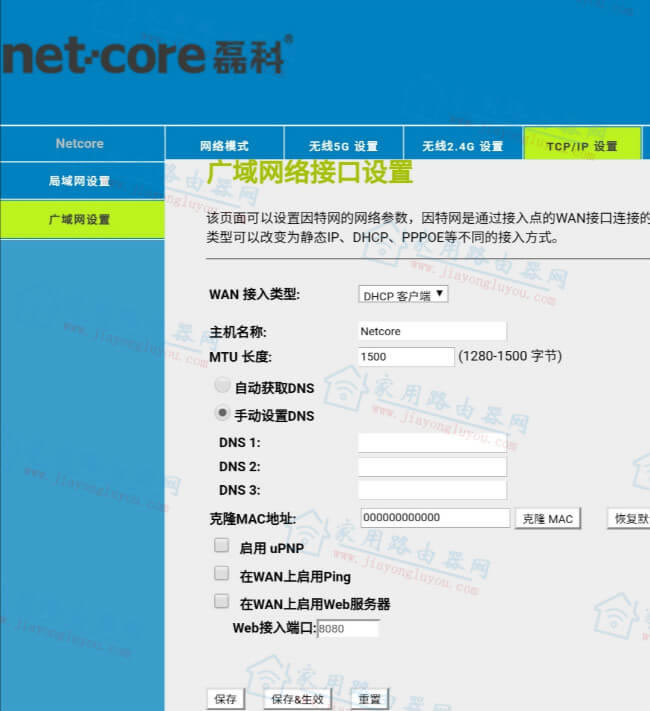Click the 保存&生效 button
Image resolution: width=650 pixels, height=711 pixels.
click(x=298, y=699)
